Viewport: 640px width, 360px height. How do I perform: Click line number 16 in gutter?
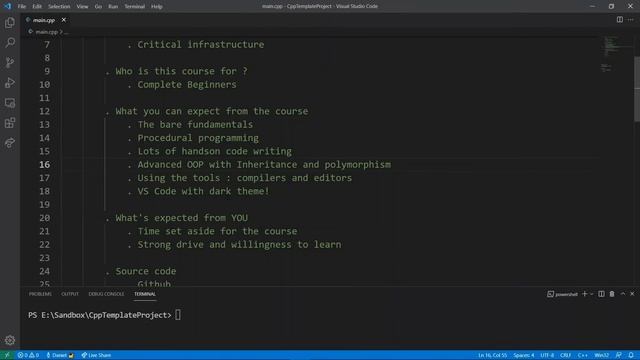click(44, 164)
